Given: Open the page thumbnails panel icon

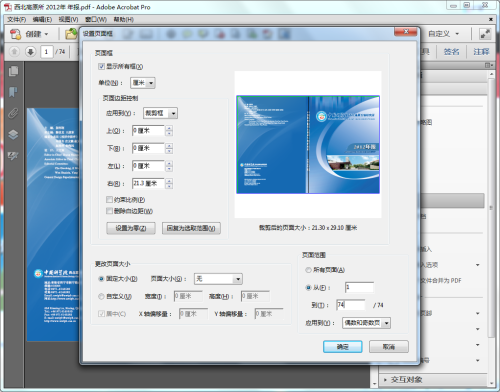Looking at the screenshot, I should (x=13, y=71).
